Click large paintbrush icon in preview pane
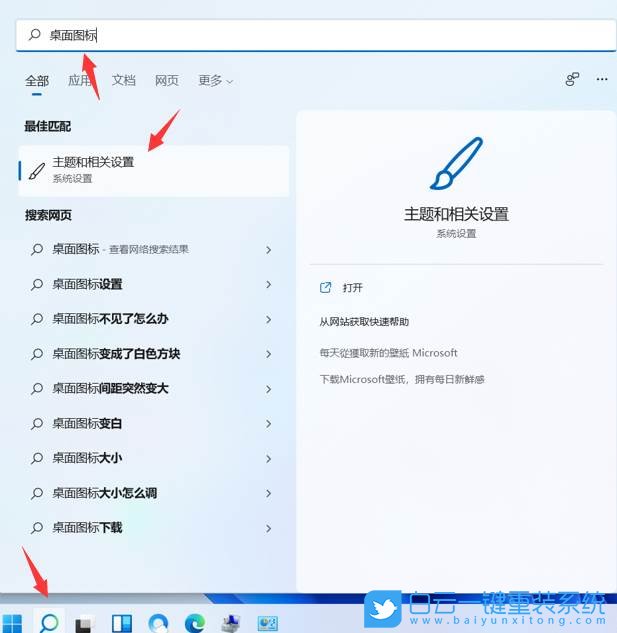The image size is (617, 633). coord(456,163)
